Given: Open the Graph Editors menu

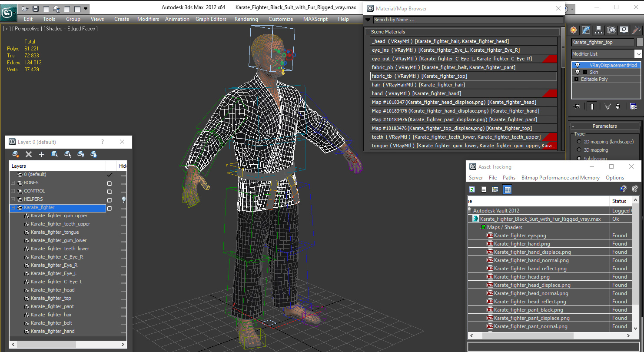Looking at the screenshot, I should (x=211, y=19).
